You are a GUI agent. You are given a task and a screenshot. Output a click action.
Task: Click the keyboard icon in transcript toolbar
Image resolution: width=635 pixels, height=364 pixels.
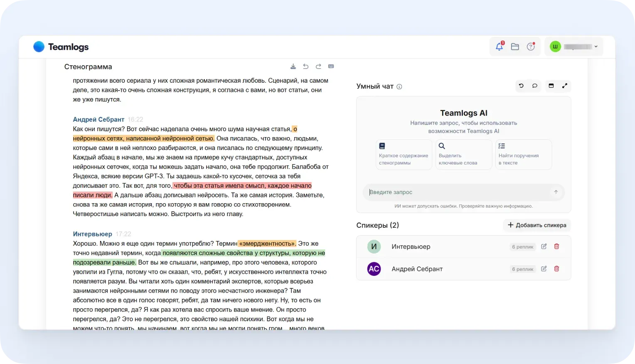point(331,66)
